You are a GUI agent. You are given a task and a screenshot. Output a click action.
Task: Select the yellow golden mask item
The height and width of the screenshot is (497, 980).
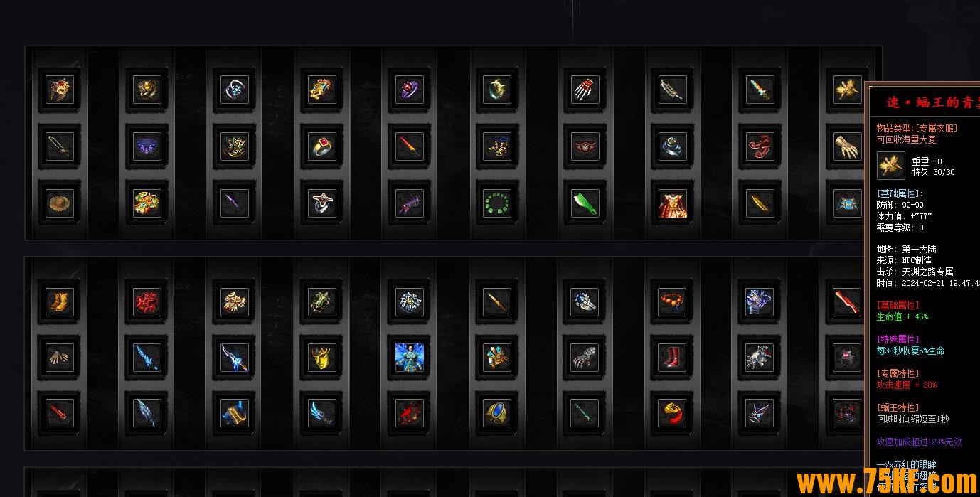(x=322, y=357)
